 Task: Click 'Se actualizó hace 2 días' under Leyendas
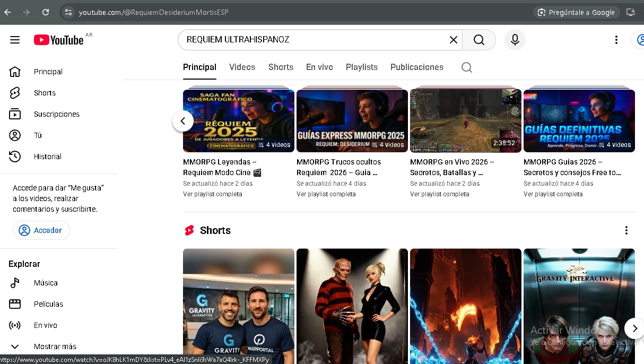pyautogui.click(x=218, y=184)
